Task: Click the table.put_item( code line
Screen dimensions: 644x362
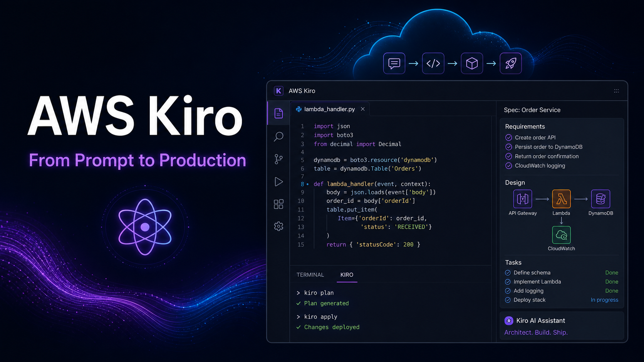Action: pyautogui.click(x=352, y=210)
